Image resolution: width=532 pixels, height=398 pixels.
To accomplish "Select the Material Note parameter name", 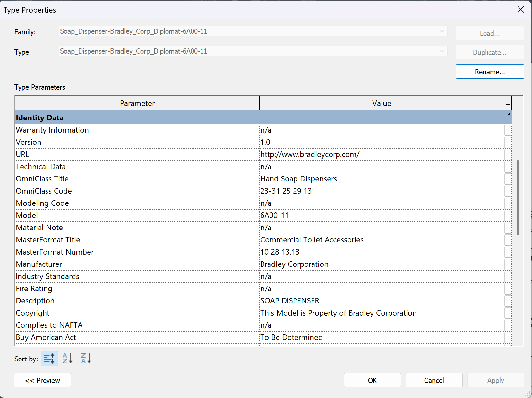I will [x=137, y=228].
